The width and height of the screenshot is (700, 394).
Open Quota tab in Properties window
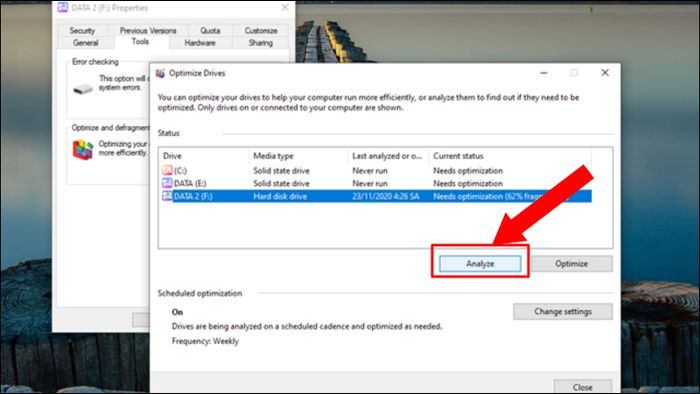point(210,30)
